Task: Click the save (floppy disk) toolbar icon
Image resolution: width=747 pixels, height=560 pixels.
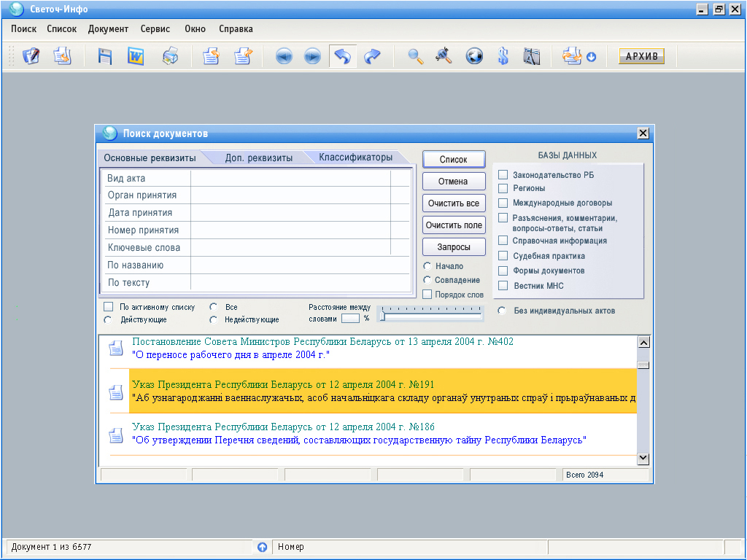Action: 105,57
